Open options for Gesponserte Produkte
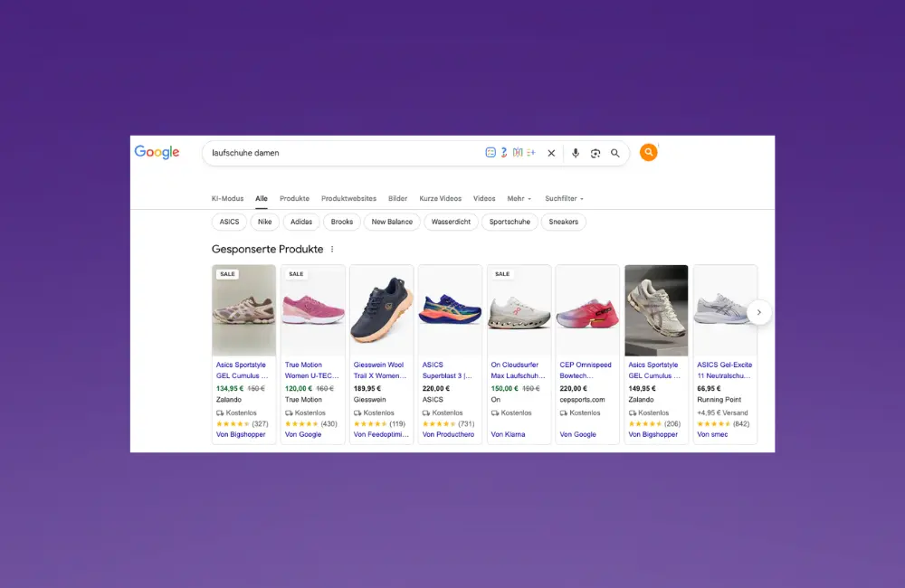This screenshot has height=588, width=905. [x=332, y=249]
